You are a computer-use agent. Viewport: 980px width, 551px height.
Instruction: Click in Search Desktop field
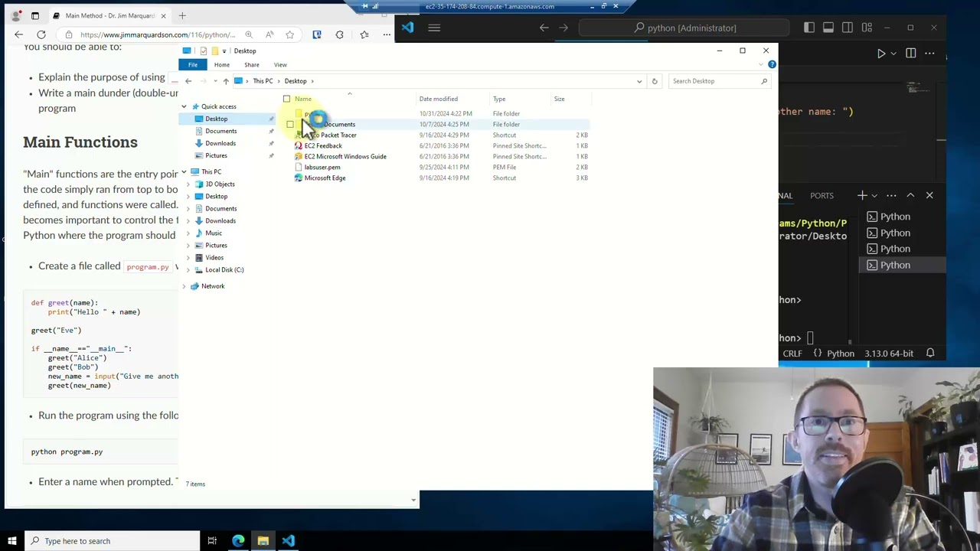719,81
